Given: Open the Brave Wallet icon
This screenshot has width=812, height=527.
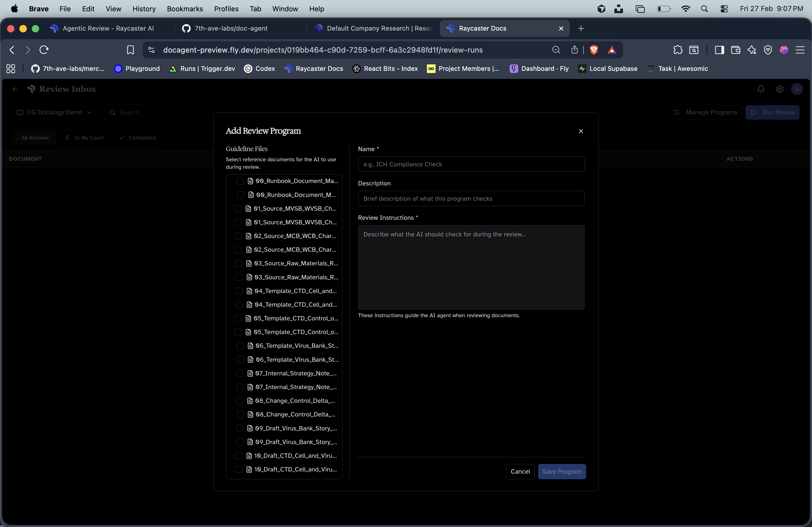Looking at the screenshot, I should 735,50.
